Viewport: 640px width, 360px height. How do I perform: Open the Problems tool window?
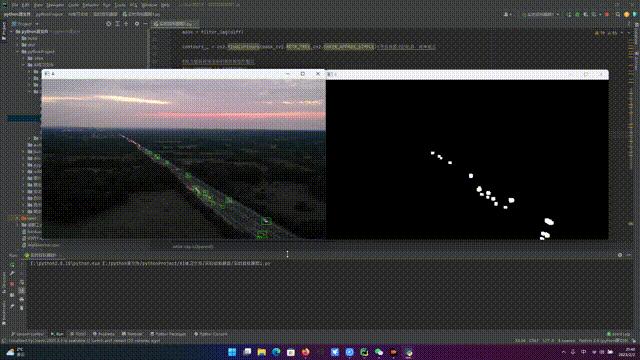point(104,334)
